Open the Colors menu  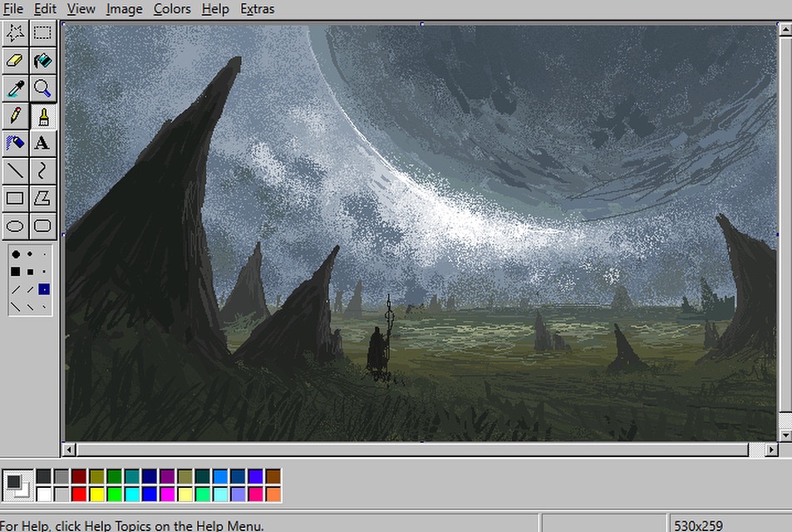coord(172,9)
